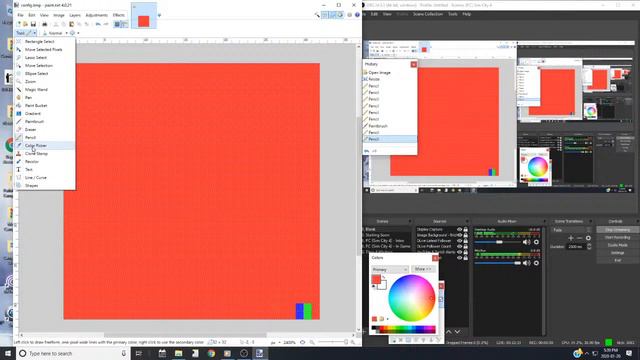Toggle rulers button in paint.net toolbar
Screen dimensions: 640x360
tap(124, 24)
